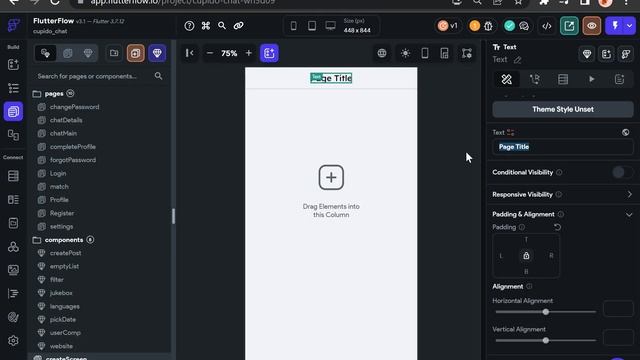640x360 pixels.
Task: Select the tablet canvas size icon
Action: point(312,26)
